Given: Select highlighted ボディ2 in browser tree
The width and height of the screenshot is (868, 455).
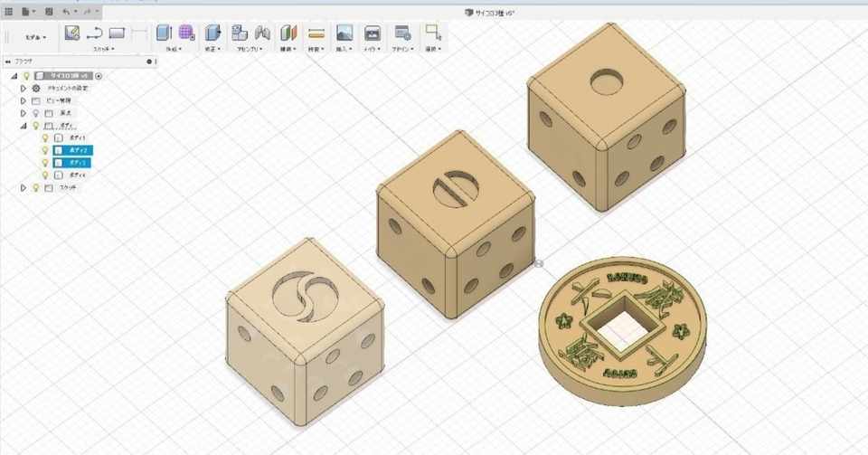Looking at the screenshot, I should point(72,150).
